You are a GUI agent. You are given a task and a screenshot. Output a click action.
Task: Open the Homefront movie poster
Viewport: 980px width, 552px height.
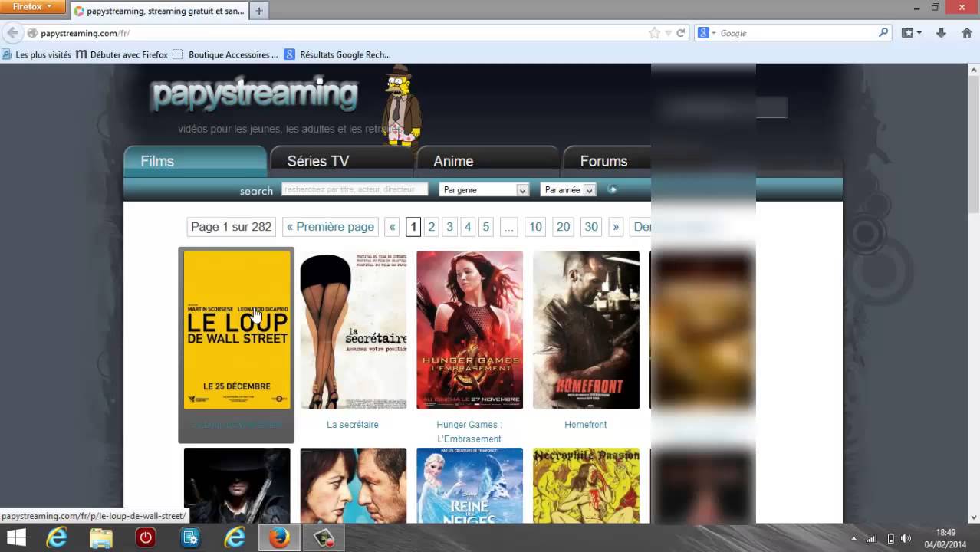[x=586, y=330]
